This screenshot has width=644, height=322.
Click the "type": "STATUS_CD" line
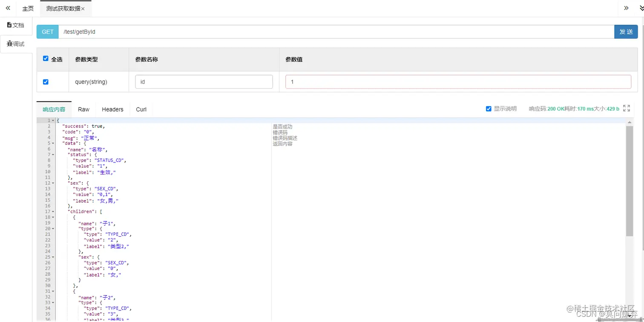click(100, 160)
